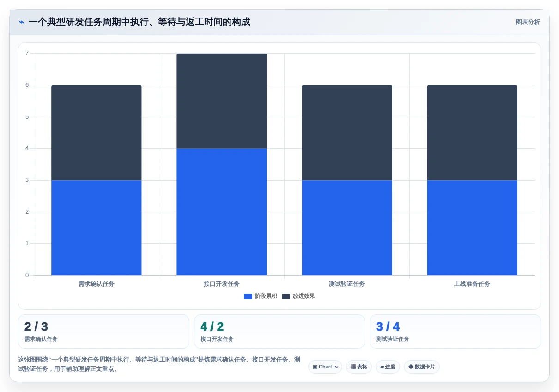Click the blue bar segment for 需求确认任务
Viewport: 559px width, 392px height.
(x=97, y=228)
